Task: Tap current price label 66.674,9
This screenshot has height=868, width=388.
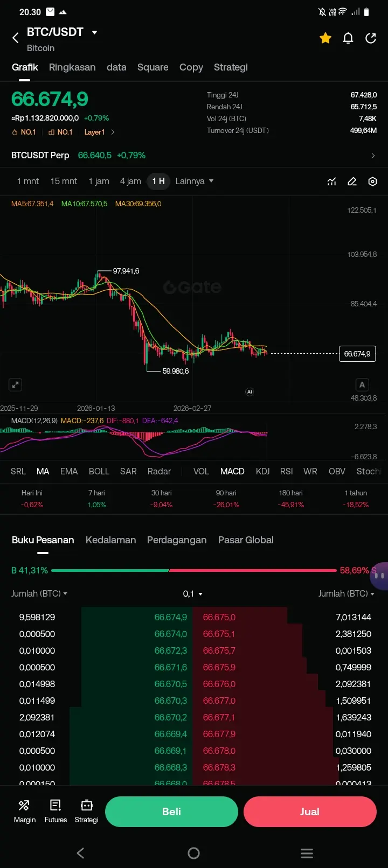Action: click(x=357, y=354)
